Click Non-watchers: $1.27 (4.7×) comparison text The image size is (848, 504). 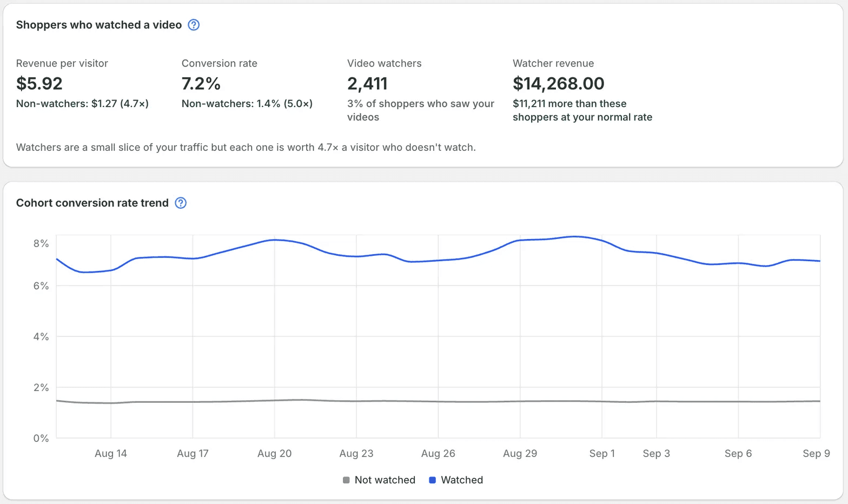[82, 103]
